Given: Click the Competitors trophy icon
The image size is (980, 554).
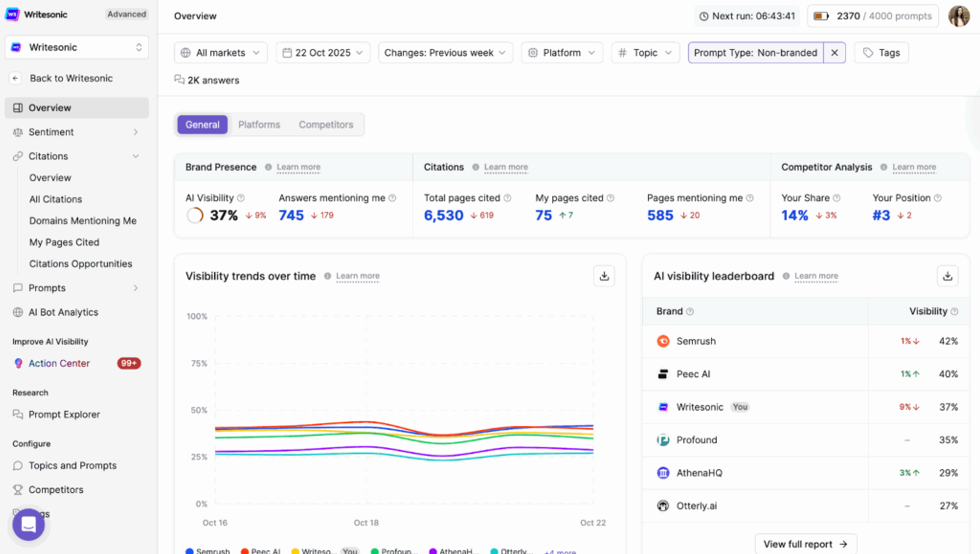Looking at the screenshot, I should click(x=18, y=490).
